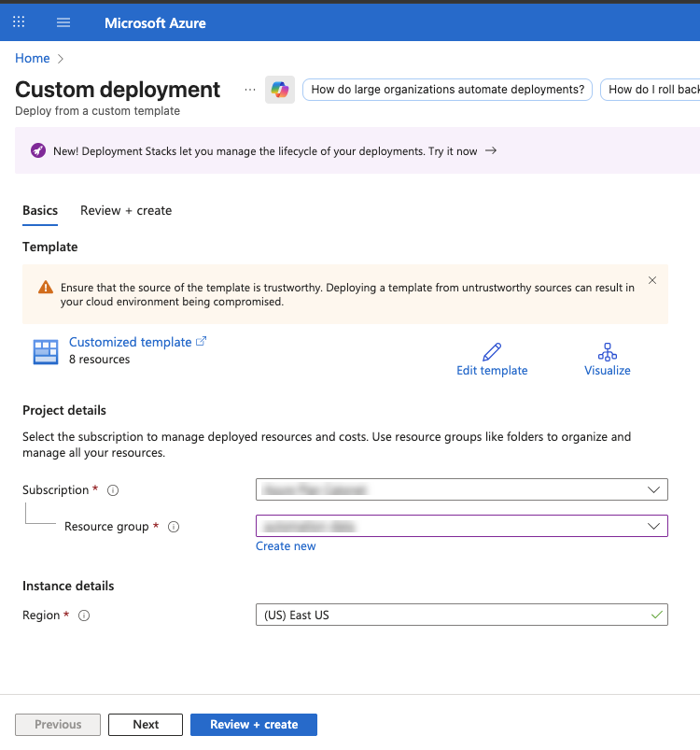
Task: Launch the Copilot assistant icon
Action: 279,89
